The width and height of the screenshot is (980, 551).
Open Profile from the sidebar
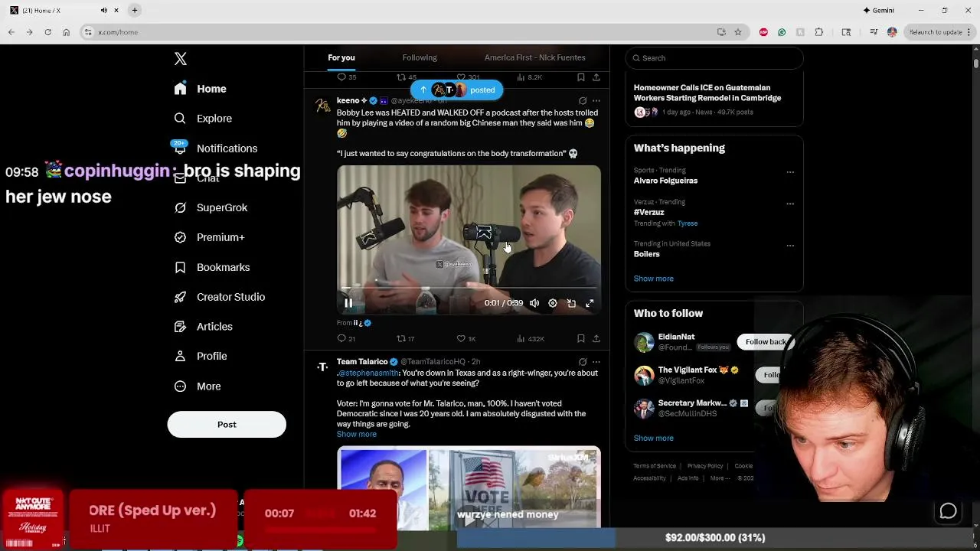(201, 357)
